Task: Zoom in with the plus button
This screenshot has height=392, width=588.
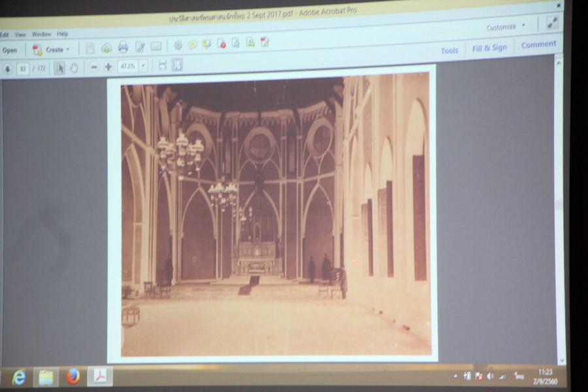Action: pyautogui.click(x=108, y=67)
